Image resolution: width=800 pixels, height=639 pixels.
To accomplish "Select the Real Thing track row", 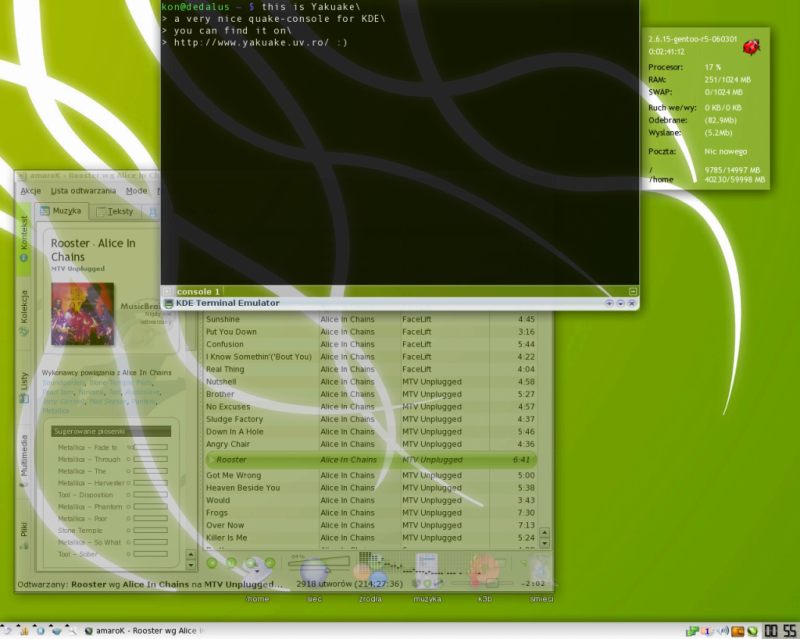I will tap(370, 369).
